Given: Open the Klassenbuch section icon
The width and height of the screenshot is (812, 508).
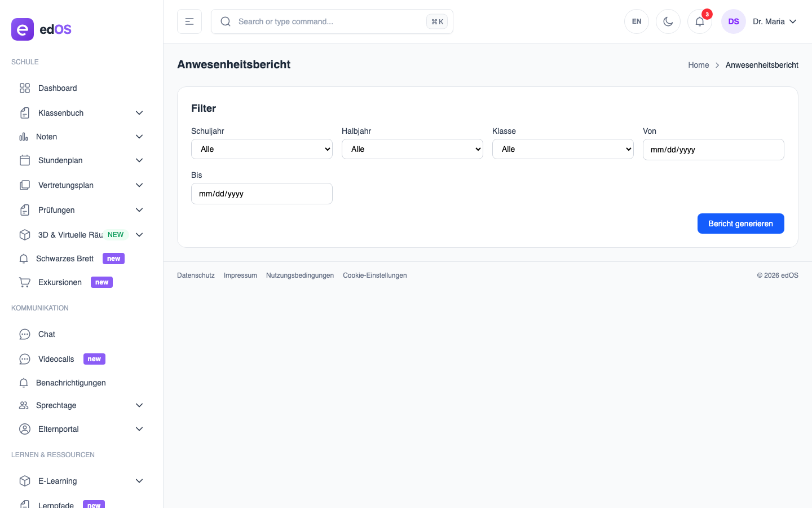Looking at the screenshot, I should [x=25, y=113].
